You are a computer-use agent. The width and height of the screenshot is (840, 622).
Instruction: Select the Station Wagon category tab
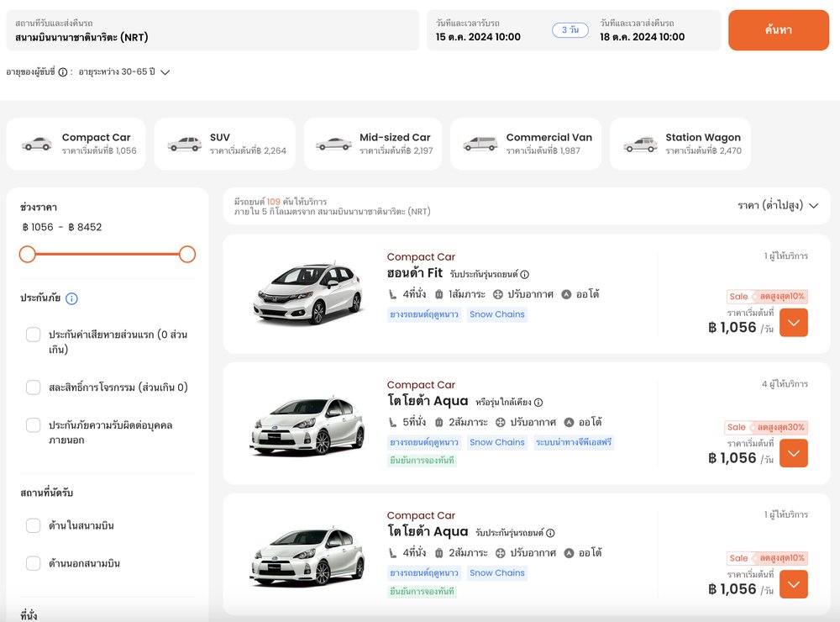pos(680,144)
